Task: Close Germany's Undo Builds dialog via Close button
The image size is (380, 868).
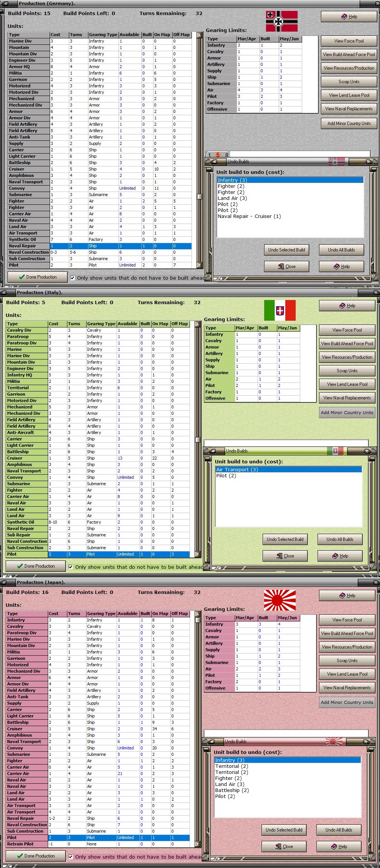Action: (x=286, y=266)
